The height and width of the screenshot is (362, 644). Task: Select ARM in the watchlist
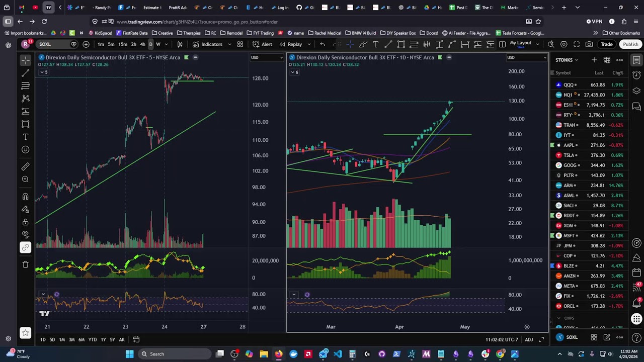click(x=590, y=185)
